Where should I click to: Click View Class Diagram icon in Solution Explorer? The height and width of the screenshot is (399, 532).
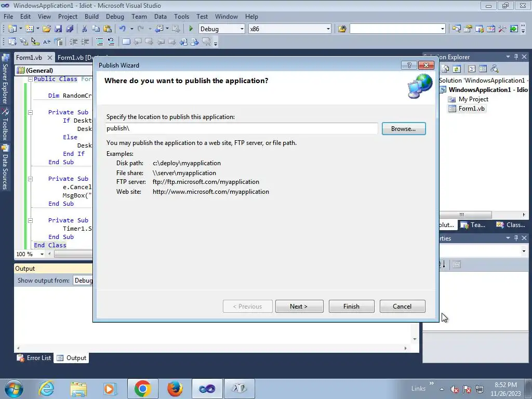495,69
